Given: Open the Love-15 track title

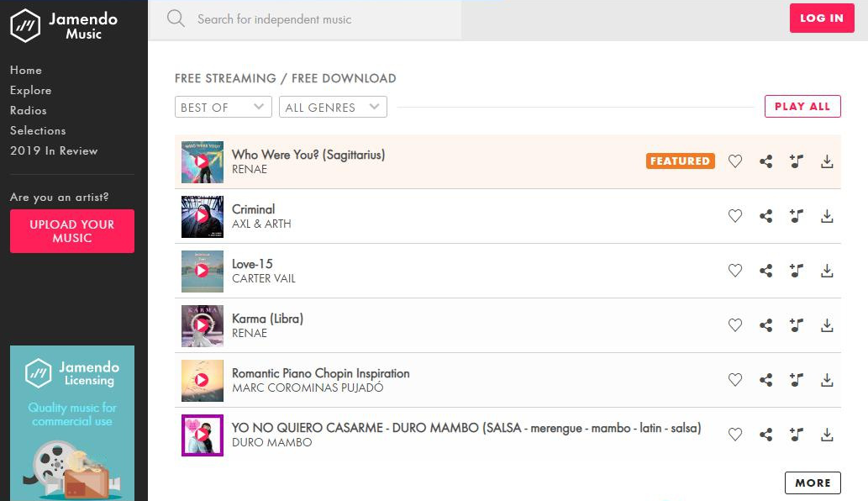Looking at the screenshot, I should click(x=252, y=264).
